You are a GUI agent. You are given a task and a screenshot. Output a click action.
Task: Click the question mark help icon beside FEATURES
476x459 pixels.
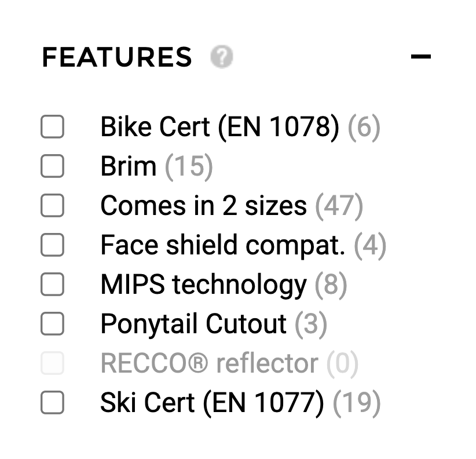pos(221,57)
